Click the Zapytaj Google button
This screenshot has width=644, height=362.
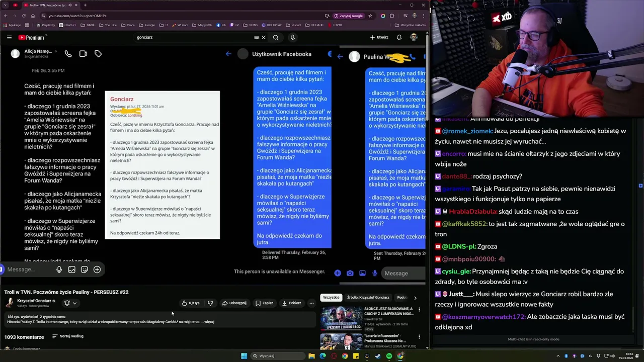click(348, 16)
